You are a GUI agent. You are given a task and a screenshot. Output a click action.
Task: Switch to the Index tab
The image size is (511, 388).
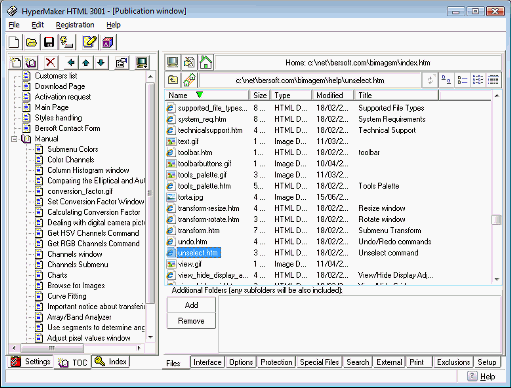pos(111,361)
